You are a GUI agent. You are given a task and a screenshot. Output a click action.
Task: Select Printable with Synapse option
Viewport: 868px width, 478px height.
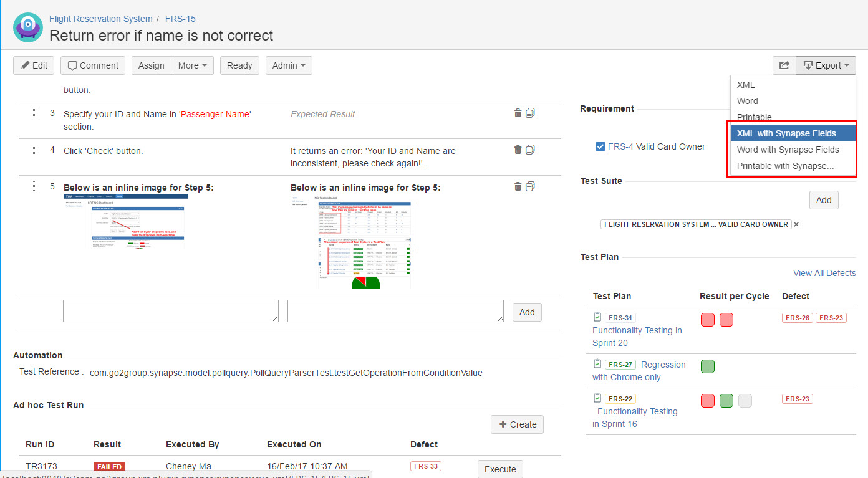coord(793,166)
